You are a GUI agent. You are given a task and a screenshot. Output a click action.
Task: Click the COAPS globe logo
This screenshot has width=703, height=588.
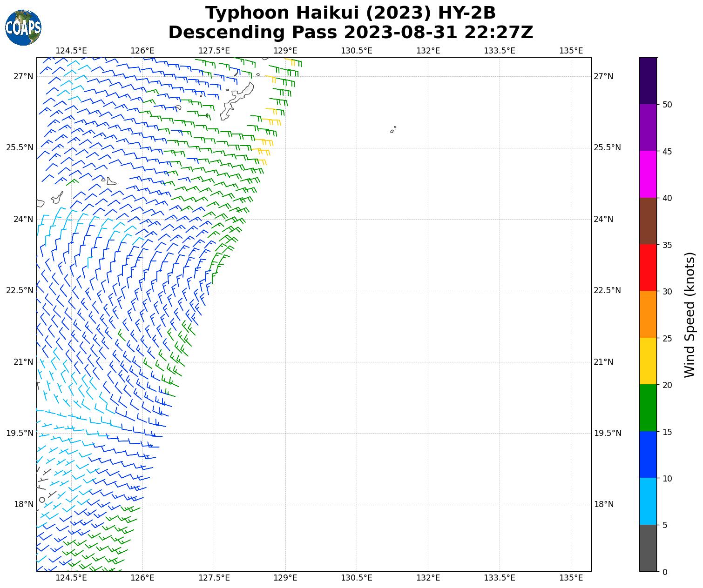[x=23, y=28]
